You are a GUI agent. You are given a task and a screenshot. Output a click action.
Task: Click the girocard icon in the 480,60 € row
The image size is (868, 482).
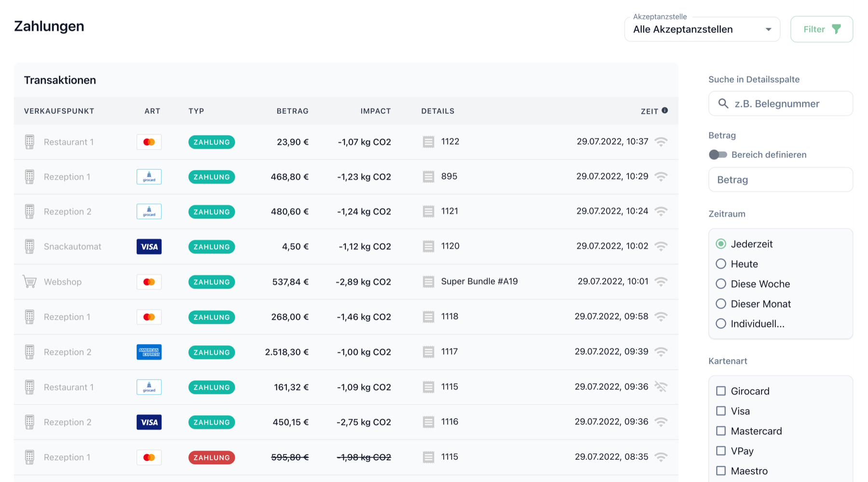149,212
